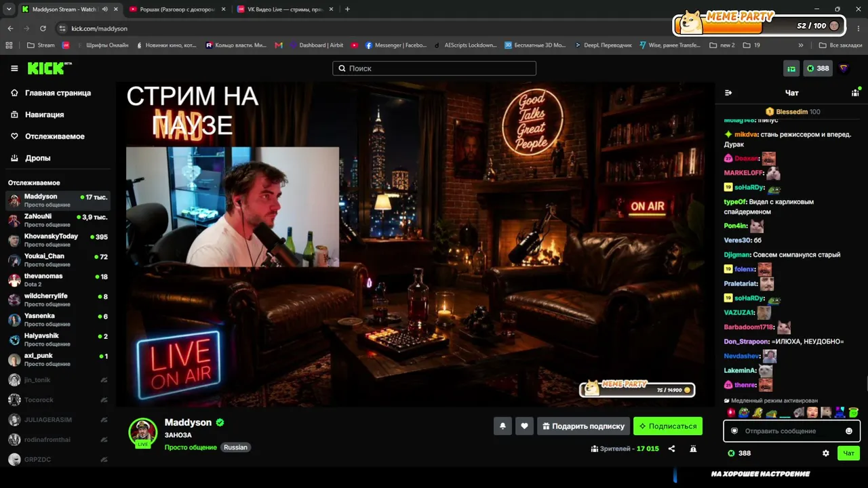
Task: Open the browser apps grid icon
Action: coord(9,45)
